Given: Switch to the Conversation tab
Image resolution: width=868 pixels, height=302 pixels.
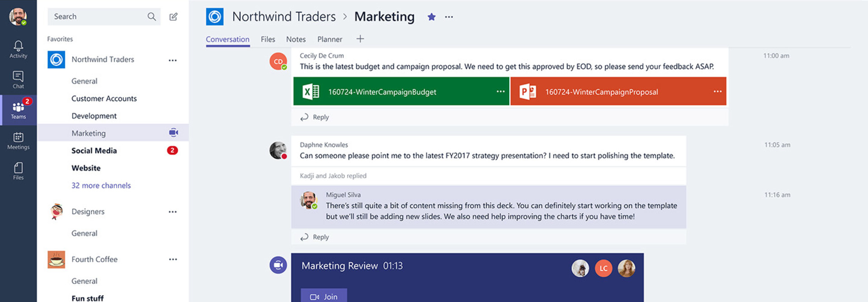Looking at the screenshot, I should 227,39.
